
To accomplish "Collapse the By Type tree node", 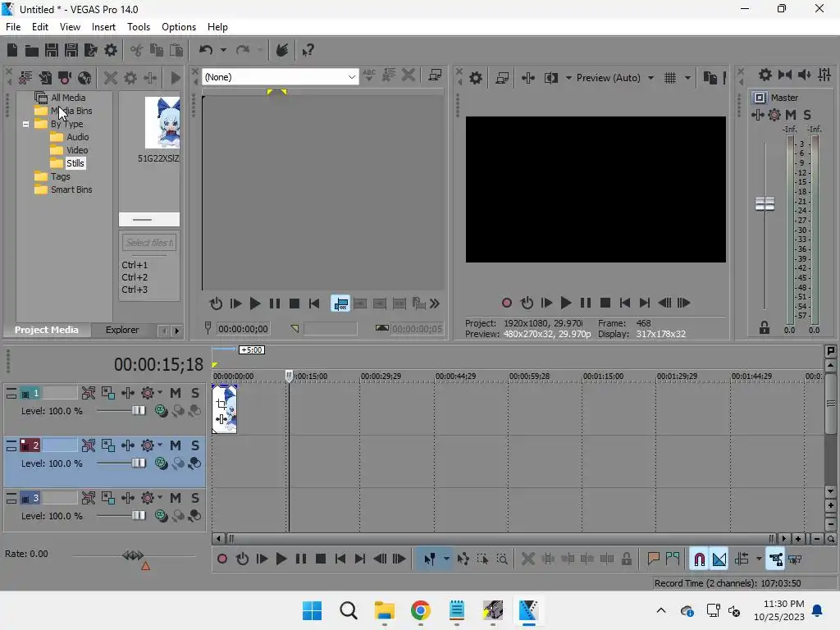I will point(25,124).
